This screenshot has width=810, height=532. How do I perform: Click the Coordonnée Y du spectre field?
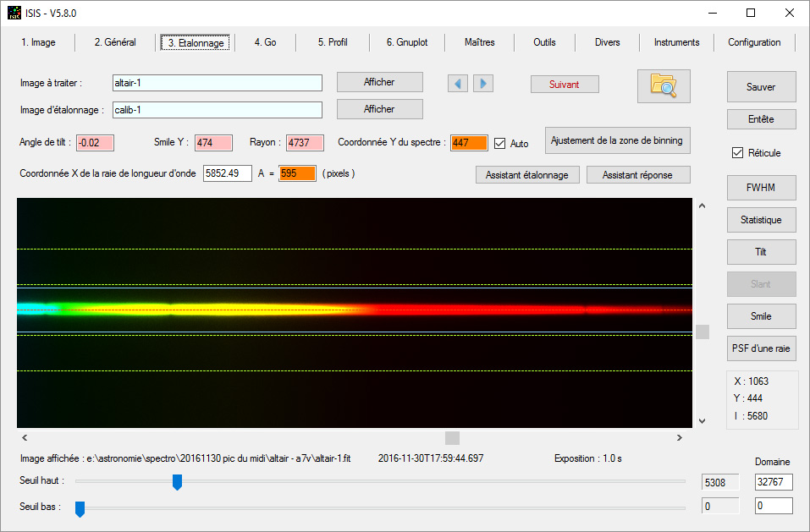[x=469, y=143]
